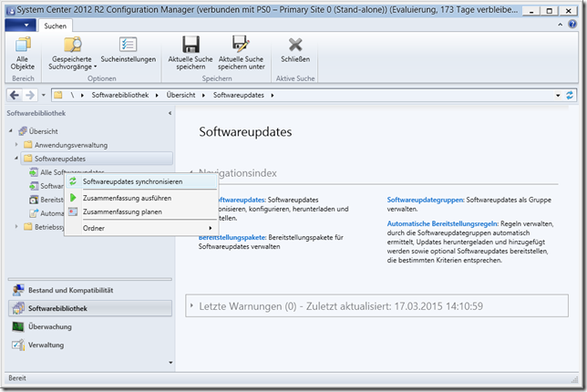Open the Automatische Bereitstellungsregeln link

442,223
